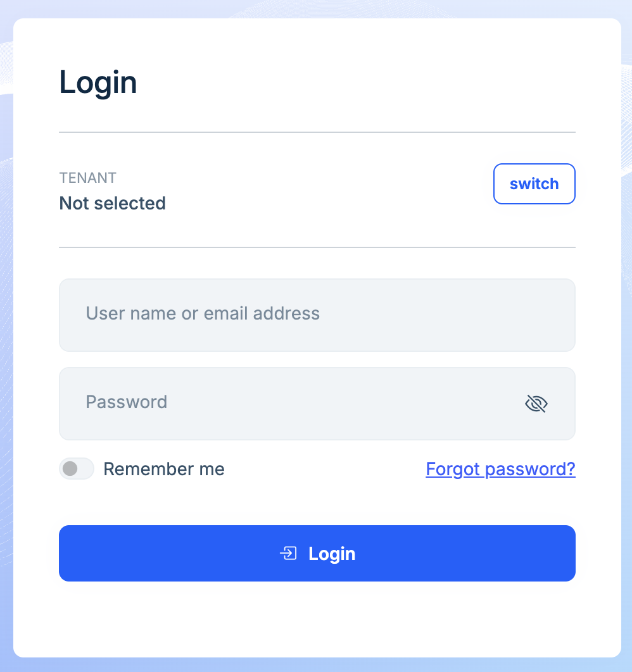Click the Login heading at top

(x=98, y=83)
